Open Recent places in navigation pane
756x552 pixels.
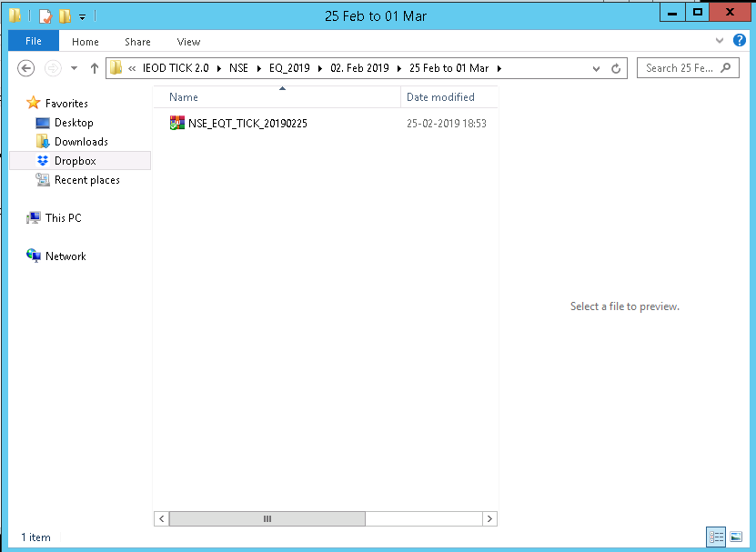tap(87, 180)
